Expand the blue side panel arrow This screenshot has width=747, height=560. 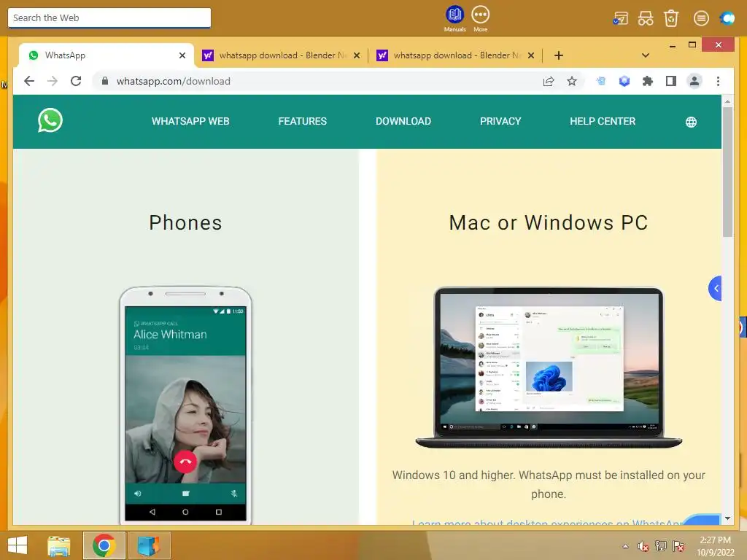point(715,288)
